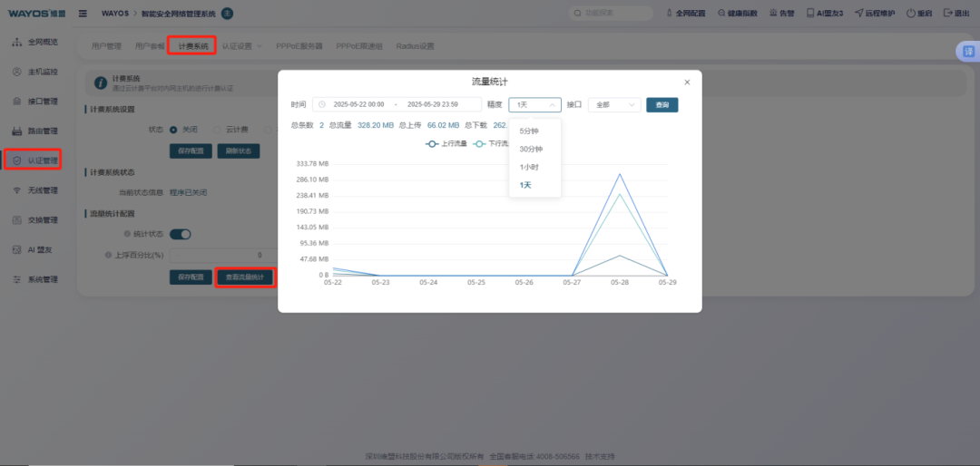
Task: Select the 云计费 radio option
Action: pos(217,130)
